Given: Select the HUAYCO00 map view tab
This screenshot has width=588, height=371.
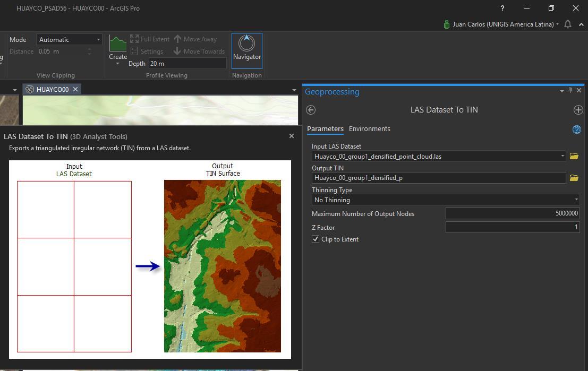Looking at the screenshot, I should [52, 90].
